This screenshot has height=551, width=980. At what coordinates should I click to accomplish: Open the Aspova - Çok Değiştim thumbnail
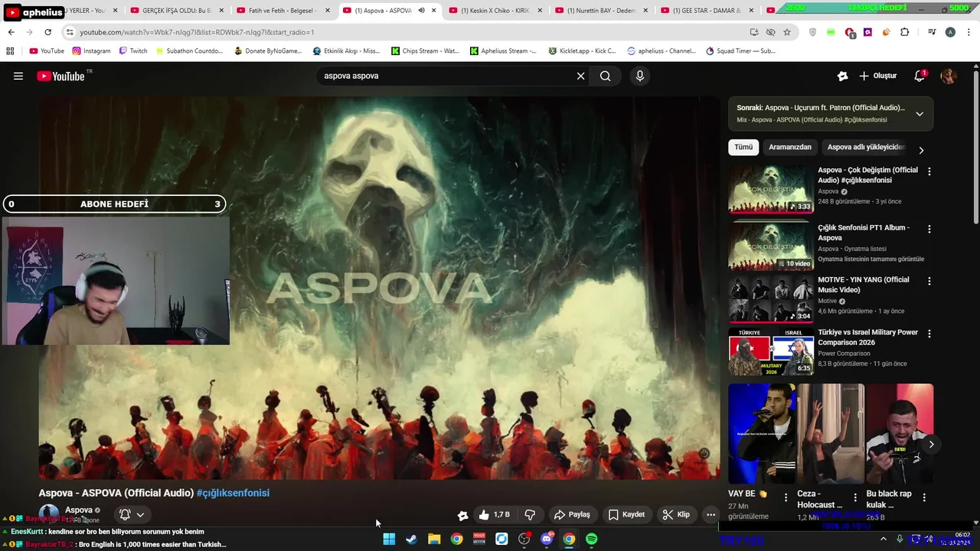[x=771, y=189]
